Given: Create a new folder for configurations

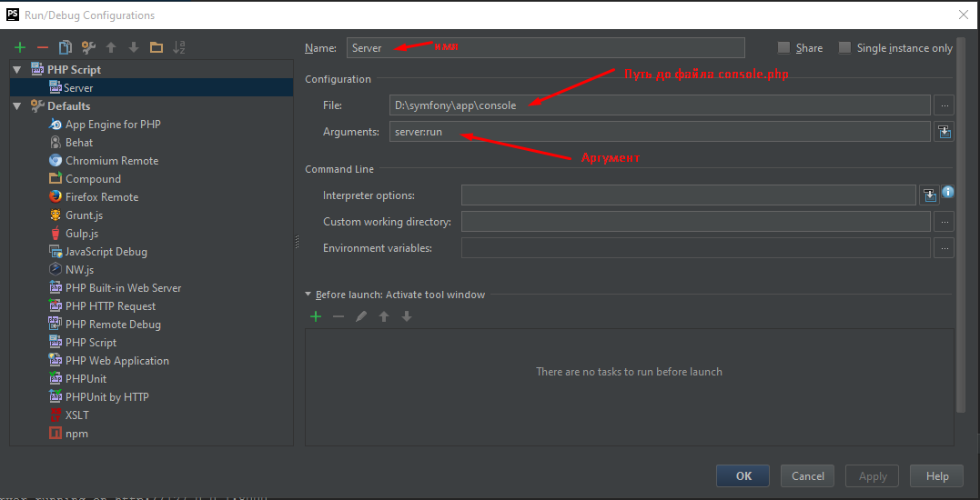Looking at the screenshot, I should [157, 47].
